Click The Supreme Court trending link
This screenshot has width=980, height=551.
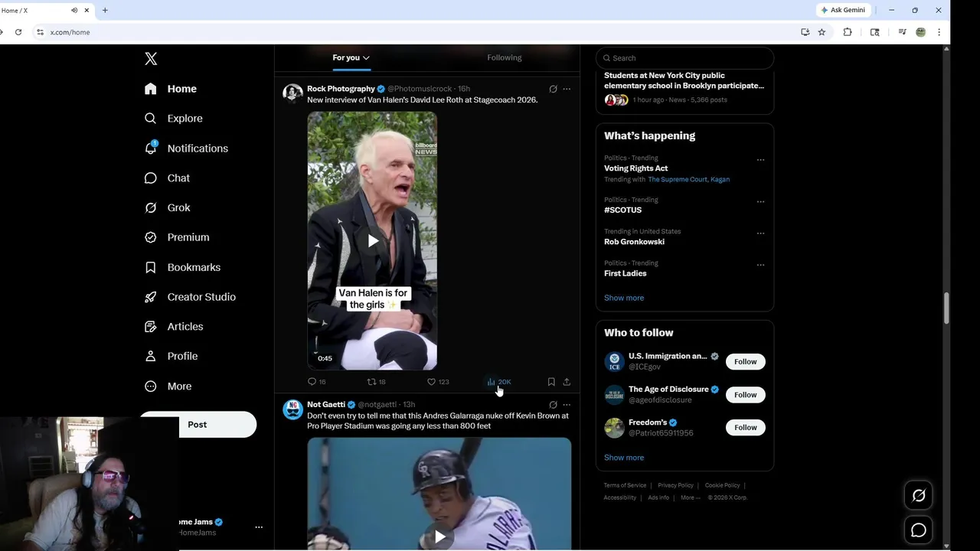676,180
